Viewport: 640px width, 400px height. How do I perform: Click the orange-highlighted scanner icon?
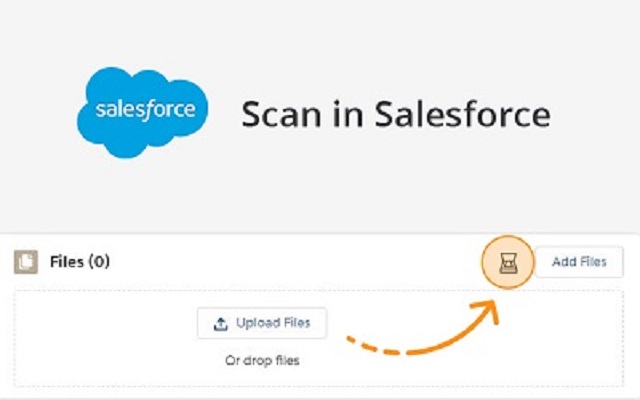click(x=507, y=264)
